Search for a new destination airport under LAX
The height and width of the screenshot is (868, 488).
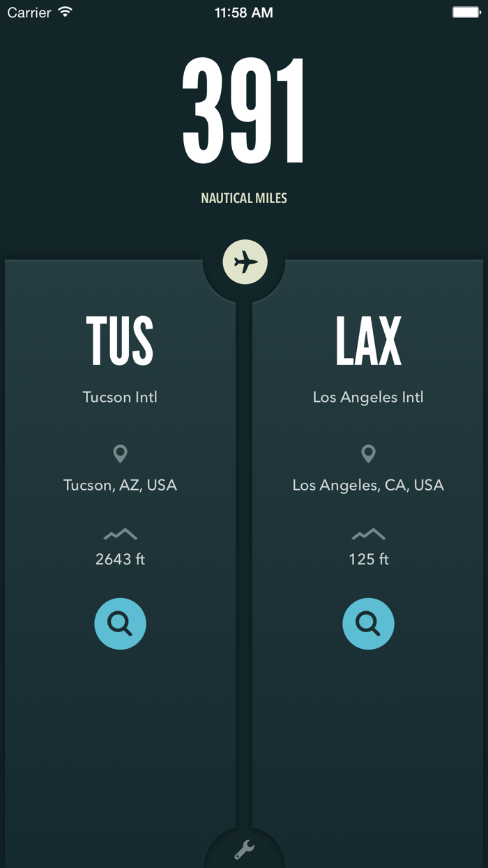pyautogui.click(x=368, y=624)
